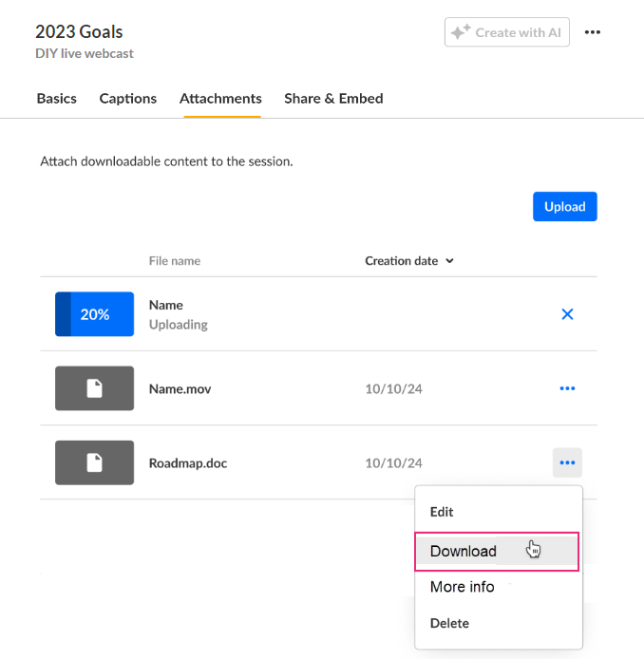Click the Name.mov file icon thumbnail

point(94,388)
